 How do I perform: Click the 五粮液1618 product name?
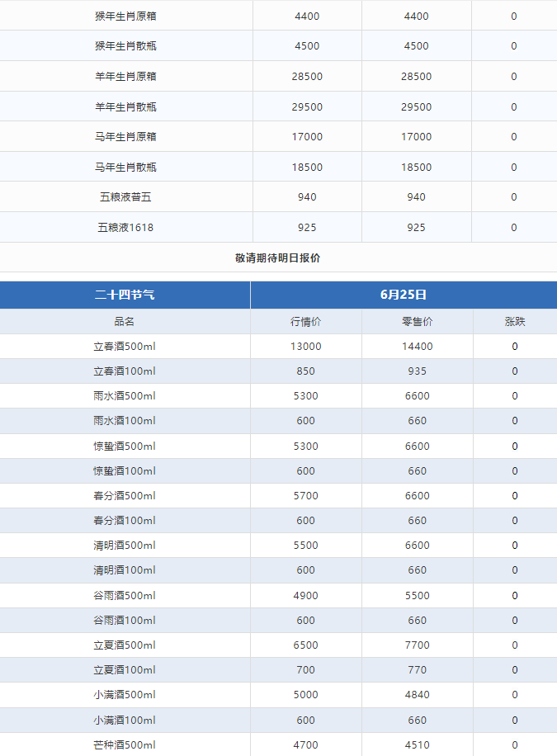[x=125, y=227]
